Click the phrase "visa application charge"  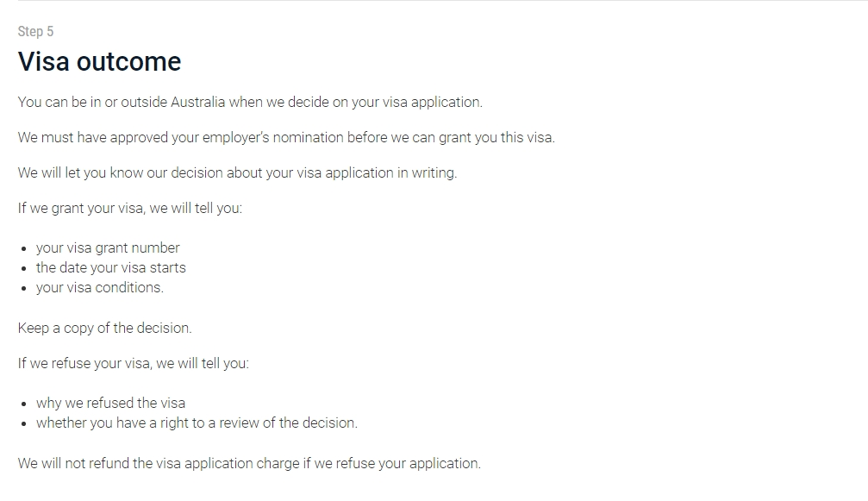tap(228, 463)
